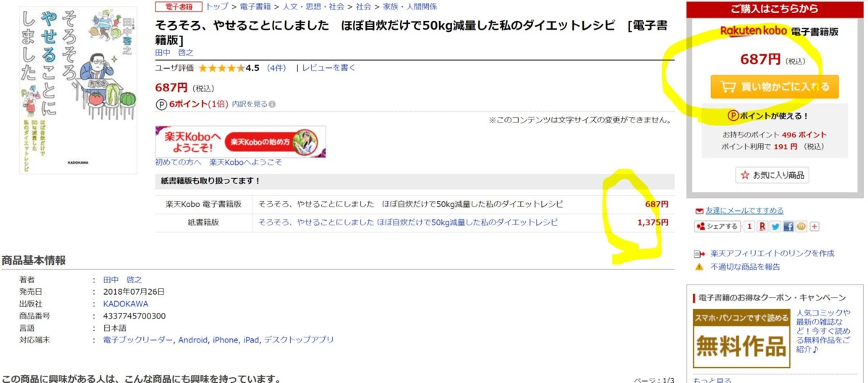The width and height of the screenshot is (868, 383).
Task: Share on Facebook icon
Action: [x=788, y=227]
